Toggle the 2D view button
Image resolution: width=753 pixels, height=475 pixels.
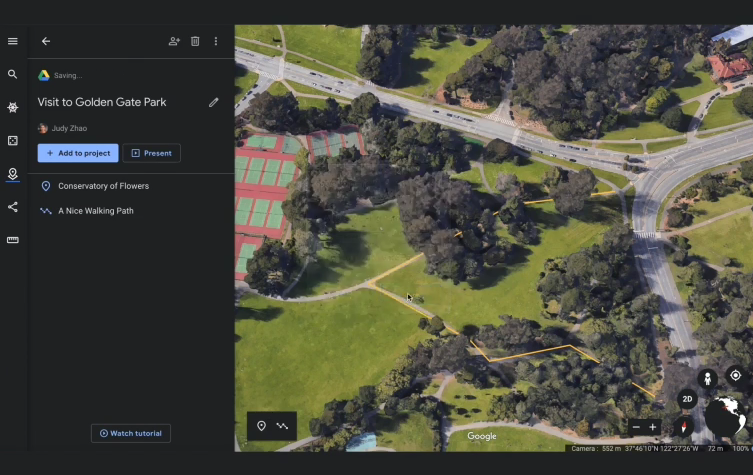coord(687,399)
